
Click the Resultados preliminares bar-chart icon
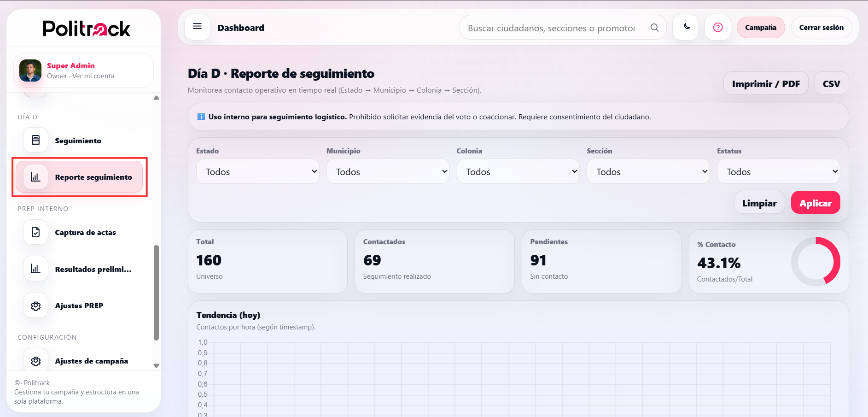tap(35, 269)
